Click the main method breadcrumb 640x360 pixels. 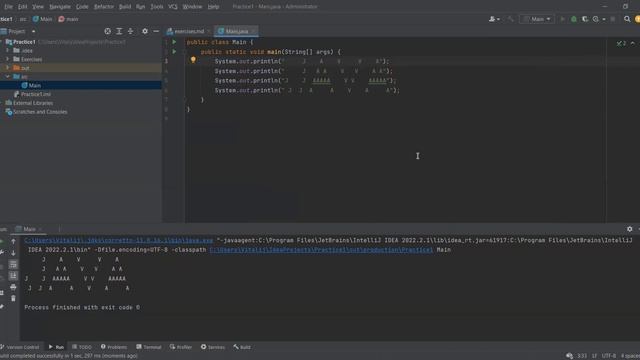(68, 19)
